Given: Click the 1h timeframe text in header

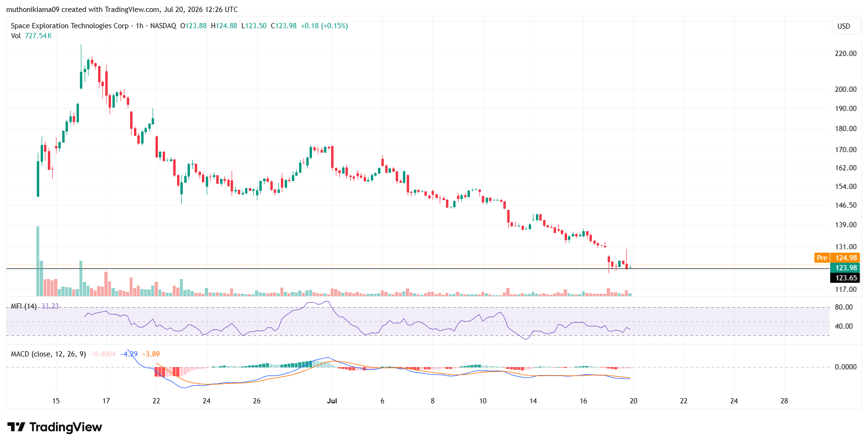Looking at the screenshot, I should pyautogui.click(x=139, y=26).
